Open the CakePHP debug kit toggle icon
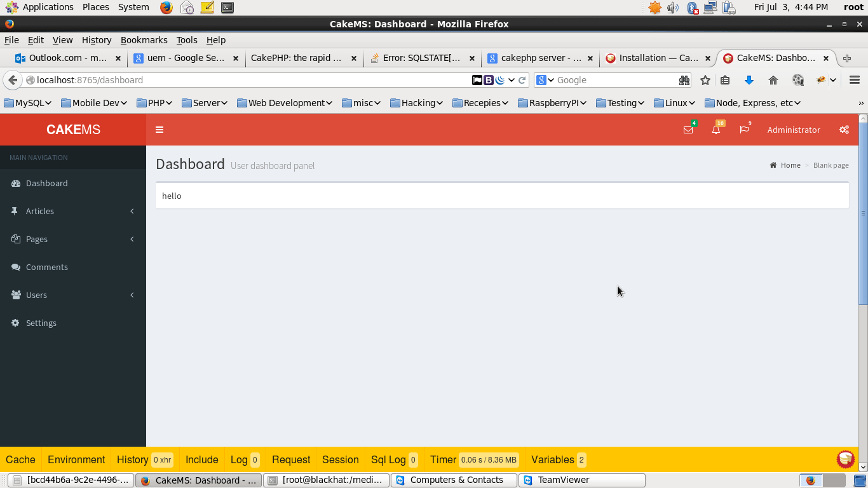 click(845, 459)
